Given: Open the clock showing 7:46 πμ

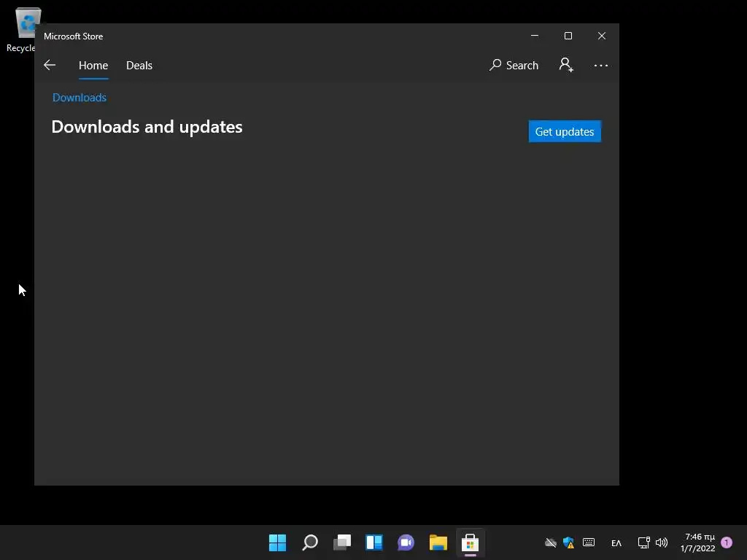Looking at the screenshot, I should (x=698, y=542).
